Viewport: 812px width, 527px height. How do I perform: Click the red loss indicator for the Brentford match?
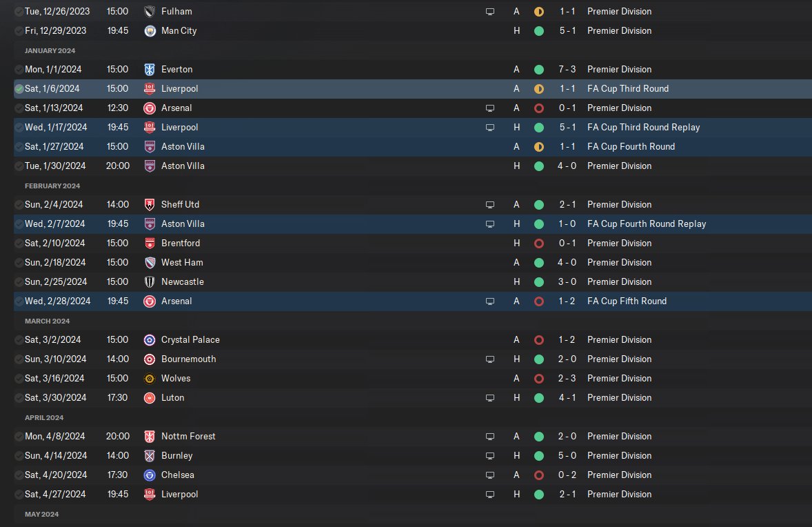(x=538, y=243)
